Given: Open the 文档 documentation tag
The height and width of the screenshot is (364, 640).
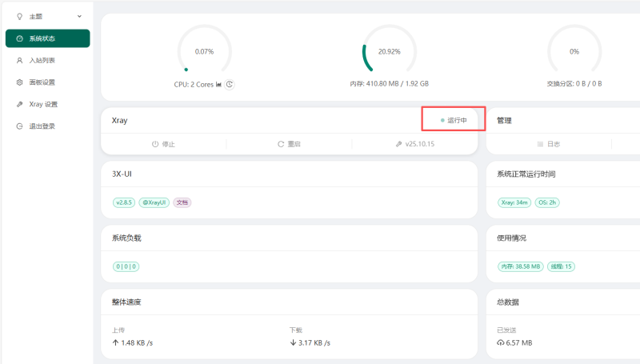Looking at the screenshot, I should click(x=182, y=202).
